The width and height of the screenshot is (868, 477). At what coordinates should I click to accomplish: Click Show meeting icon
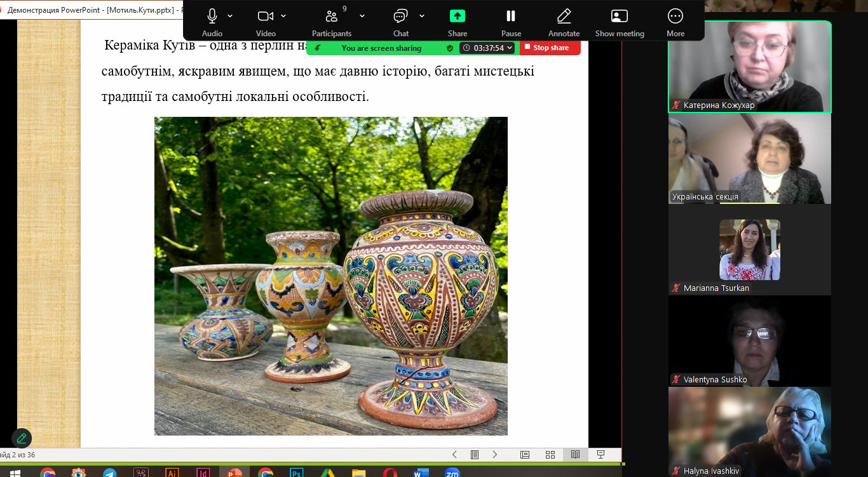(x=620, y=17)
